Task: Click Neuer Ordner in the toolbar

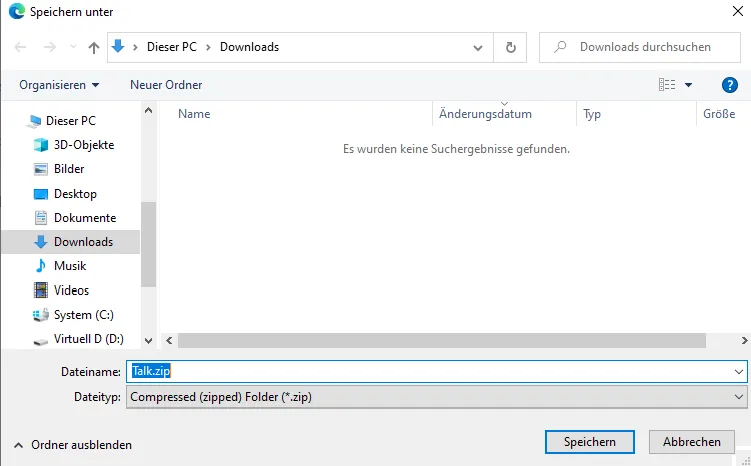Action: [166, 85]
